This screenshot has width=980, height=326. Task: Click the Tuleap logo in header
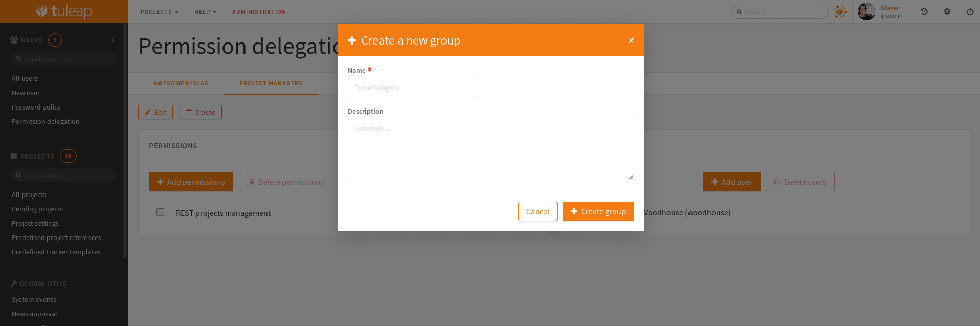coord(64,11)
